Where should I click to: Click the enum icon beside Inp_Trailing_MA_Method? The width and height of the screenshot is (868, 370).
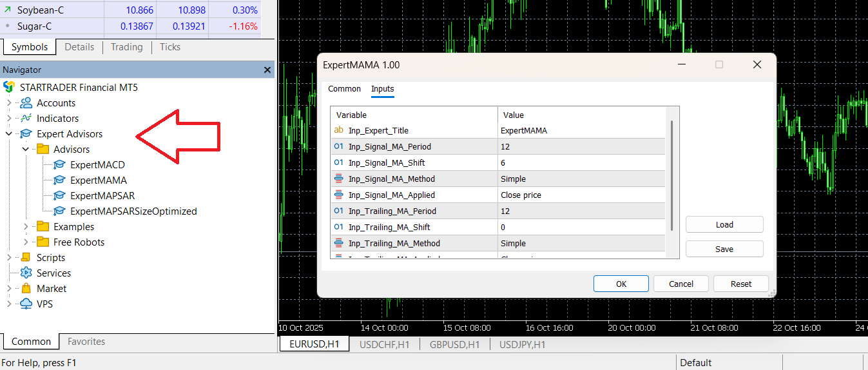339,243
